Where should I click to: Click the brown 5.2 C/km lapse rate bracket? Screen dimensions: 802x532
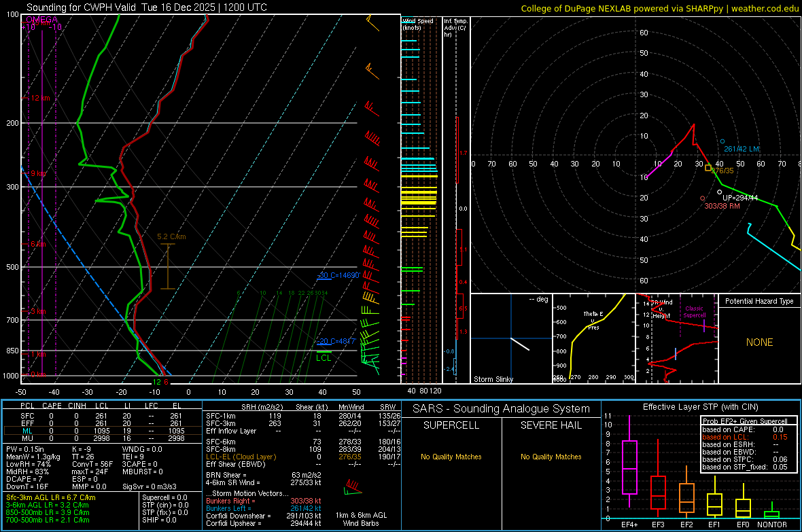(168, 266)
